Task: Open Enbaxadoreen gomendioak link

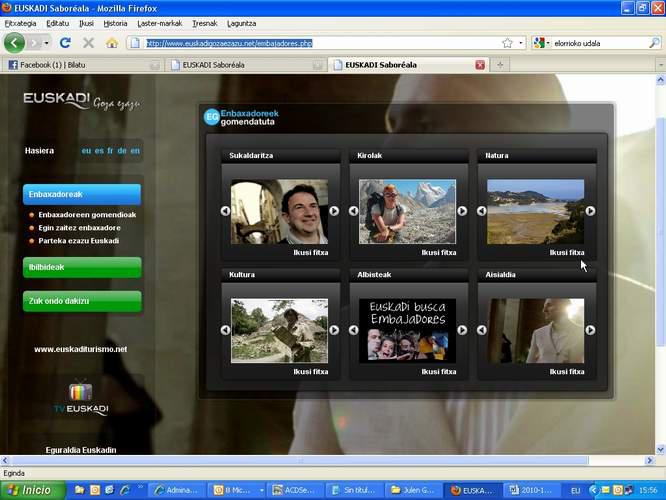Action: tap(87, 215)
